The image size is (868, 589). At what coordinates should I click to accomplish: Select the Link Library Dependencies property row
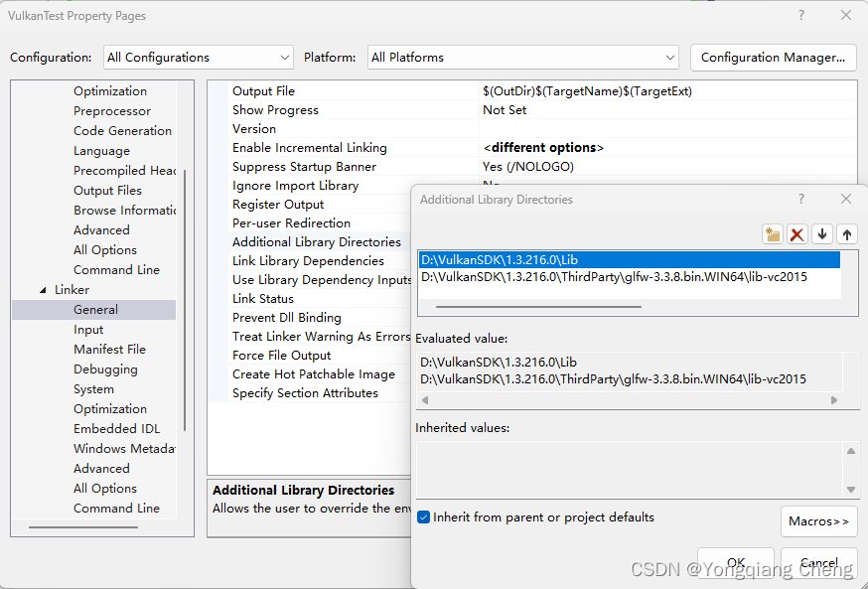310,260
